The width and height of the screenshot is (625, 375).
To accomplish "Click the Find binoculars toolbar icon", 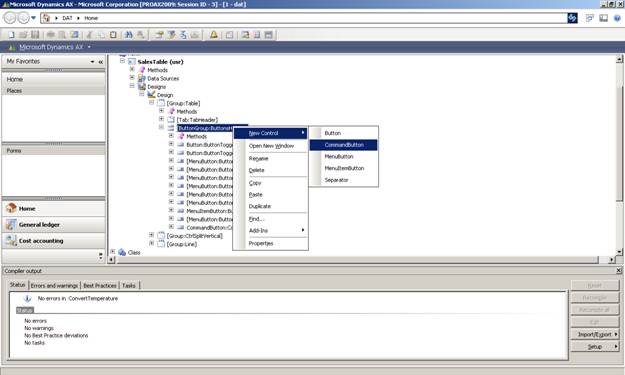I will tap(128, 35).
